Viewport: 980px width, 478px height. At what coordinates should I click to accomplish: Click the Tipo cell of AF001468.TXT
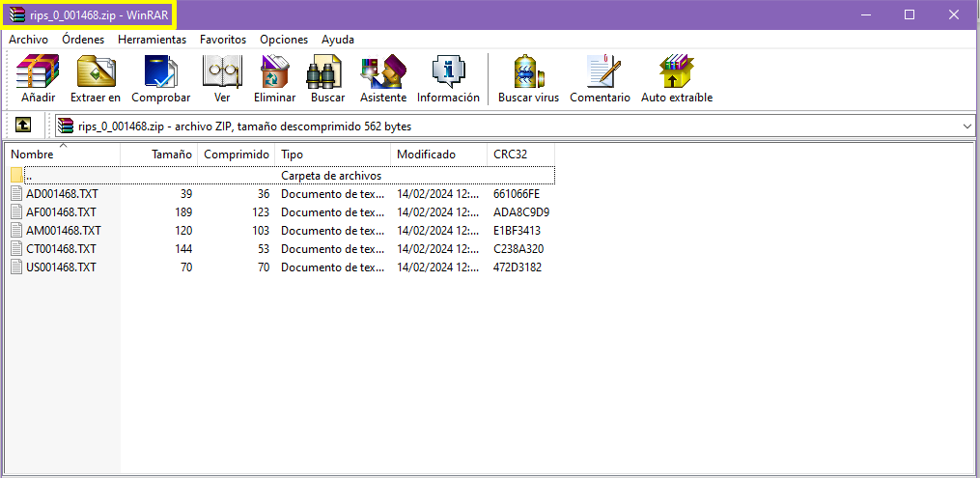332,212
